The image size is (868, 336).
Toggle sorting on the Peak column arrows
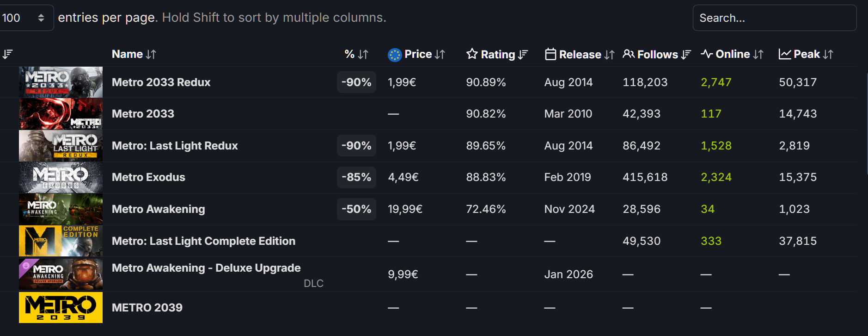[x=828, y=55]
